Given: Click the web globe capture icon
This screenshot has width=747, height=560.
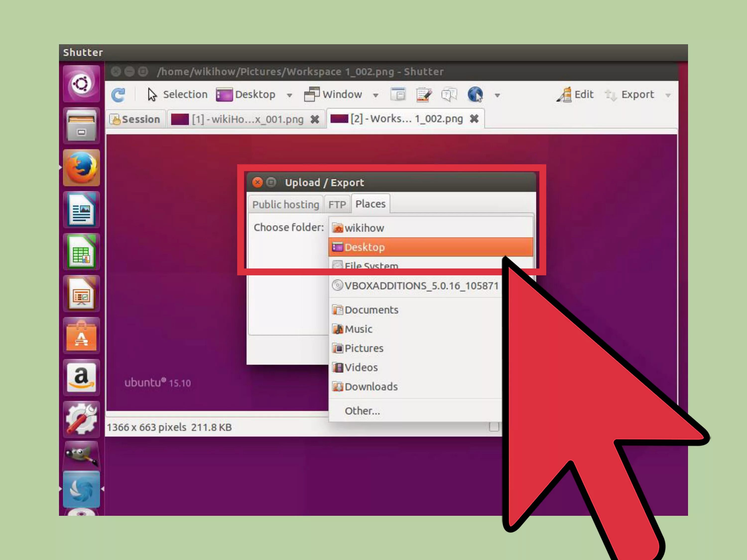Looking at the screenshot, I should coord(475,94).
